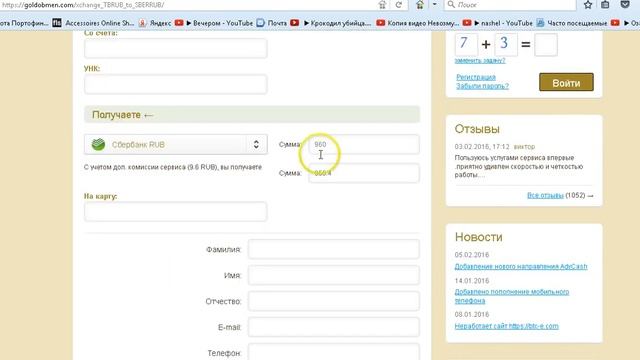Open Accessoires Online Sh... bookmark
This screenshot has width=640, height=360.
(x=93, y=23)
